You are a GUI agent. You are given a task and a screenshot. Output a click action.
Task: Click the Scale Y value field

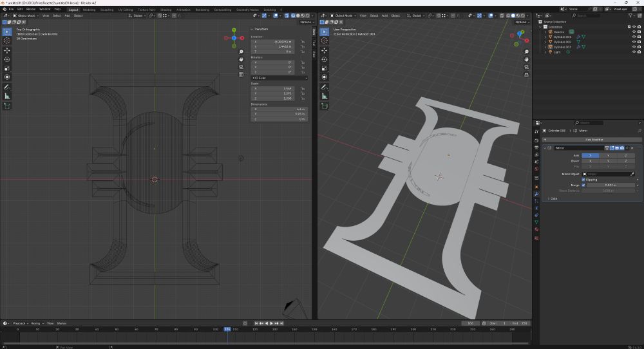[x=272, y=93]
